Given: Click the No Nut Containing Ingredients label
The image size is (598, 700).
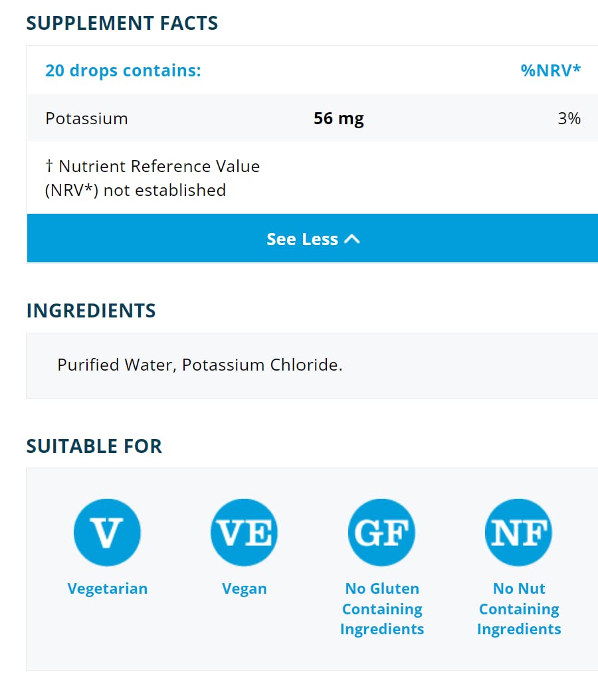Looking at the screenshot, I should click(519, 609).
